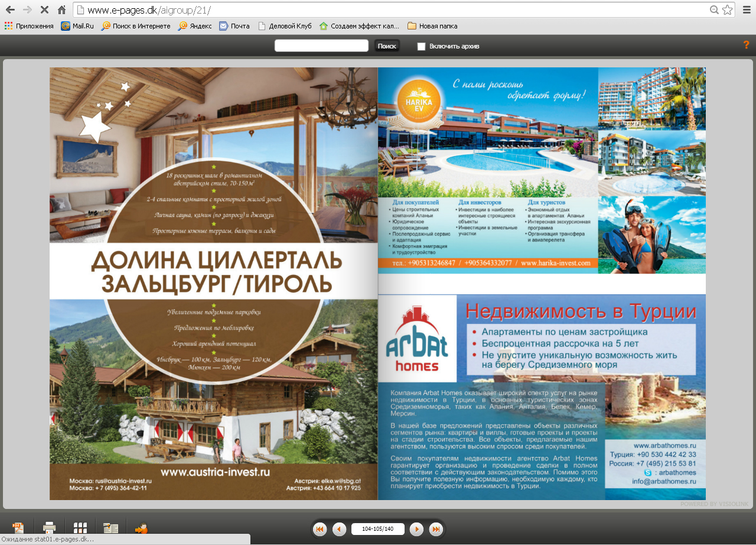Image resolution: width=756 pixels, height=545 pixels.
Task: Click the www.arbathomes.ru text
Action: coord(664,446)
